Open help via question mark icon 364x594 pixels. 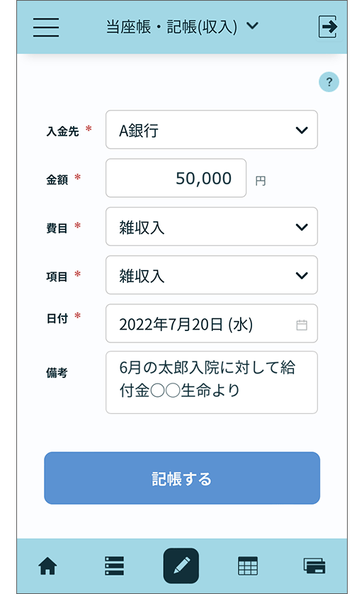[329, 82]
